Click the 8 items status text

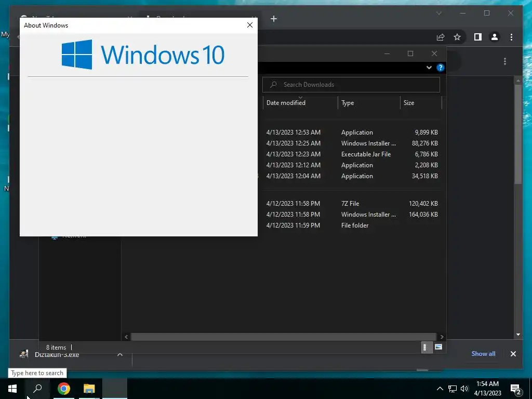point(56,348)
